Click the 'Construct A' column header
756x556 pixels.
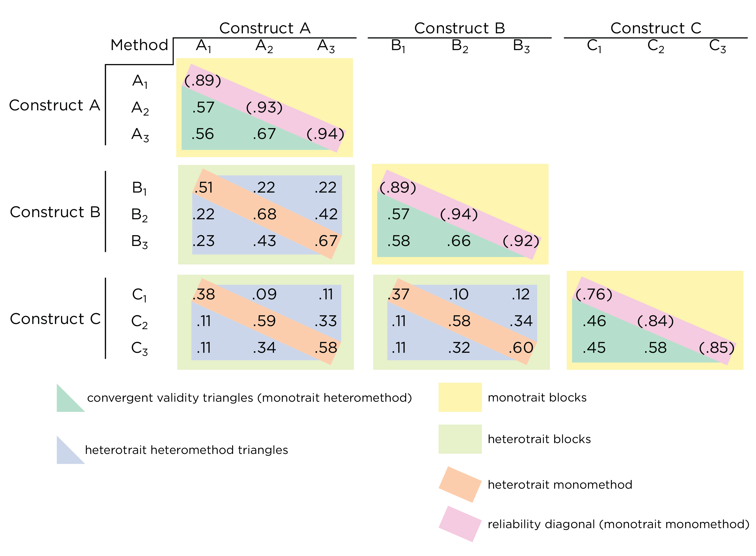click(x=265, y=28)
